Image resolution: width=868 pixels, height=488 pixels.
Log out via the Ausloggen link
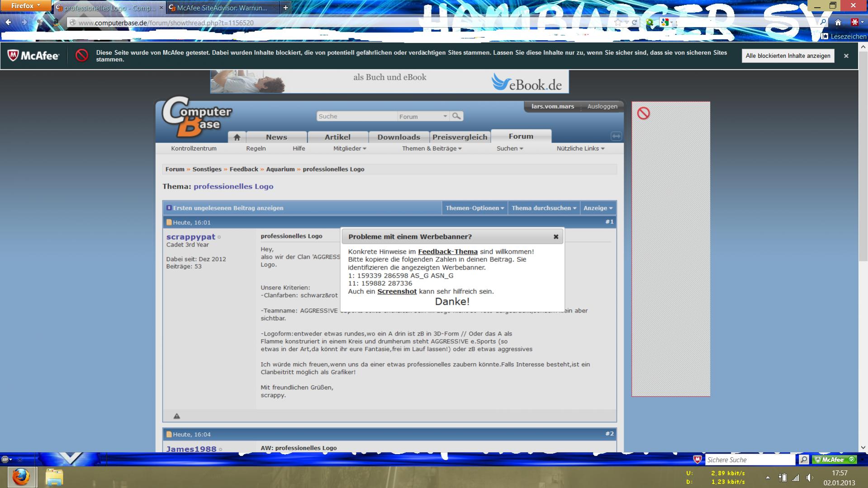coord(602,106)
